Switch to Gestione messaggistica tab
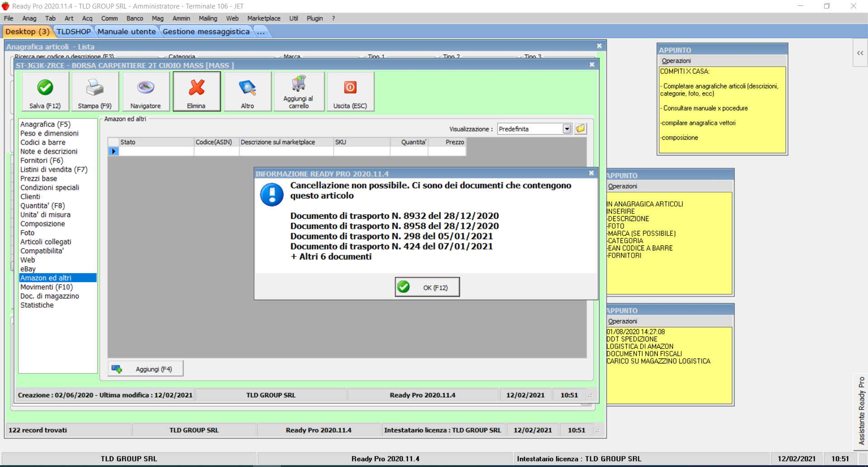 206,32
